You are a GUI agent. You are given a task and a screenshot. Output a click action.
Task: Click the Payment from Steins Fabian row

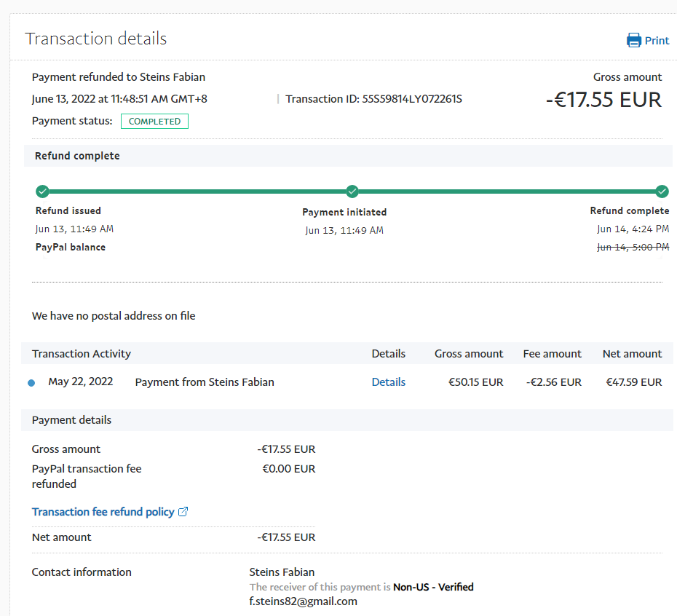point(205,382)
